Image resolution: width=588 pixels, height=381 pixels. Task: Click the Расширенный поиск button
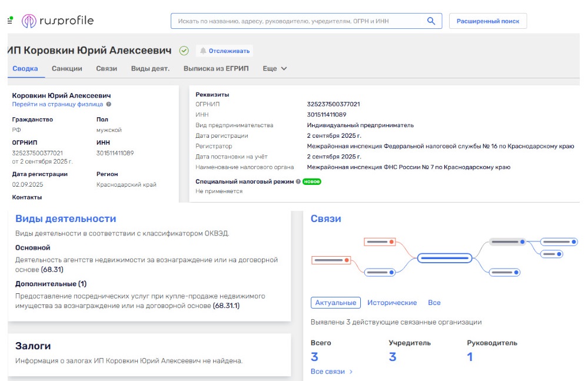(488, 21)
